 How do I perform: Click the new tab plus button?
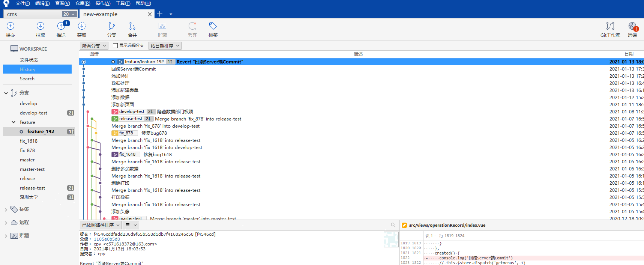[160, 14]
